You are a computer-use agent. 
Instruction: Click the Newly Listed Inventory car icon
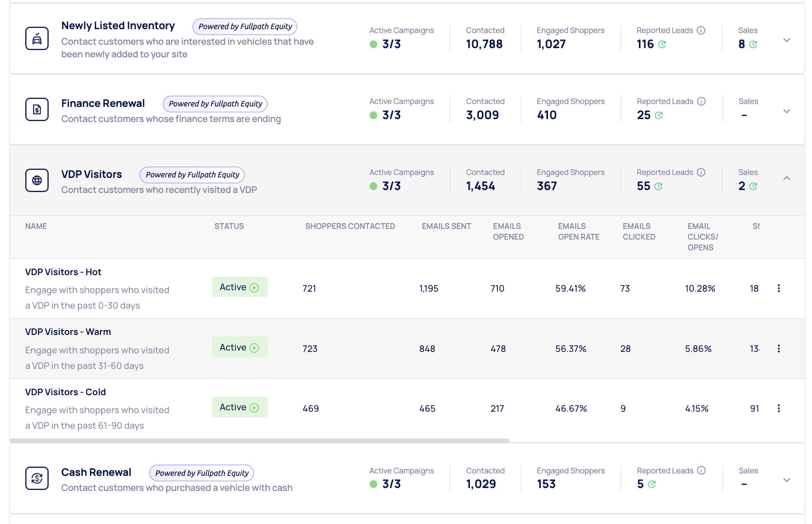tap(37, 39)
